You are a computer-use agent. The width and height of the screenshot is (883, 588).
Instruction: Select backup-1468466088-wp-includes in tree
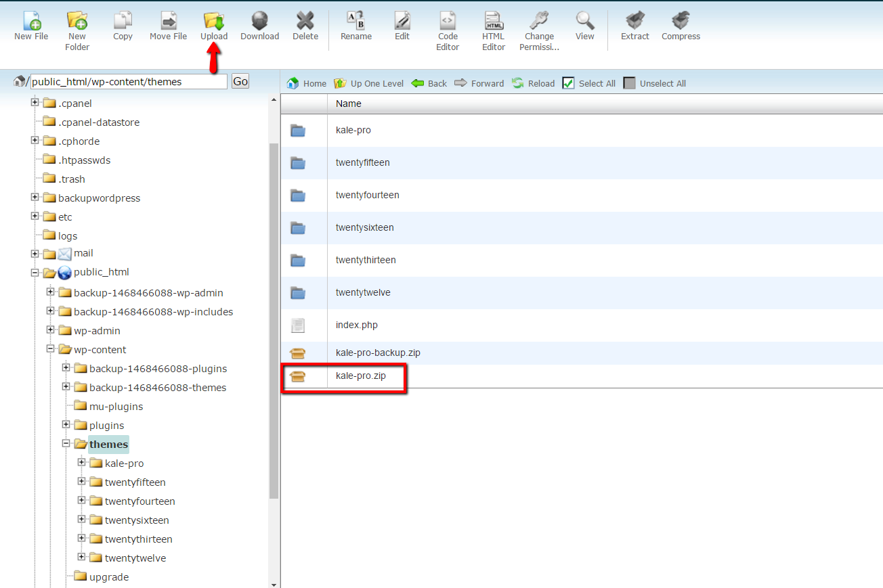(x=153, y=311)
